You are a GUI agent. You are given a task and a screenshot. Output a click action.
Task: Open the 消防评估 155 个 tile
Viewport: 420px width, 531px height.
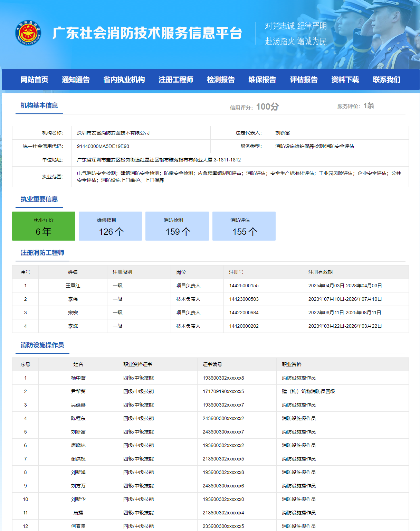coord(244,226)
